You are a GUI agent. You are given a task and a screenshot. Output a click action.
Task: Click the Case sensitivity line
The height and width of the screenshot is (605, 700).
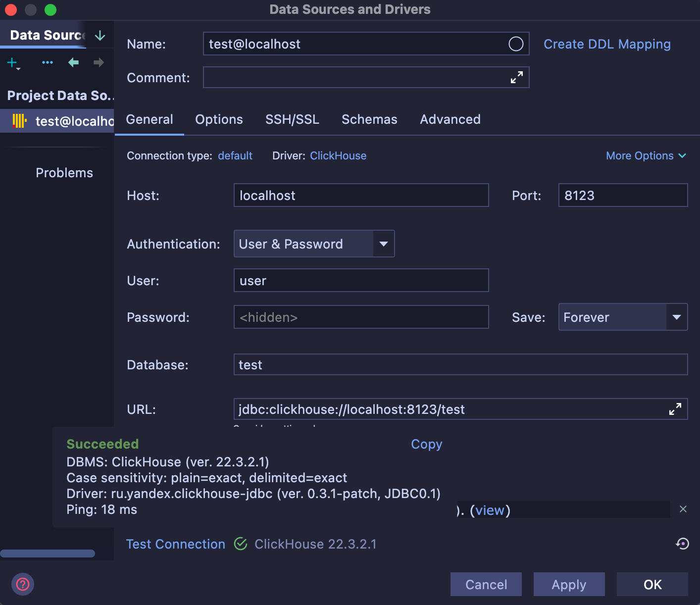click(x=206, y=478)
